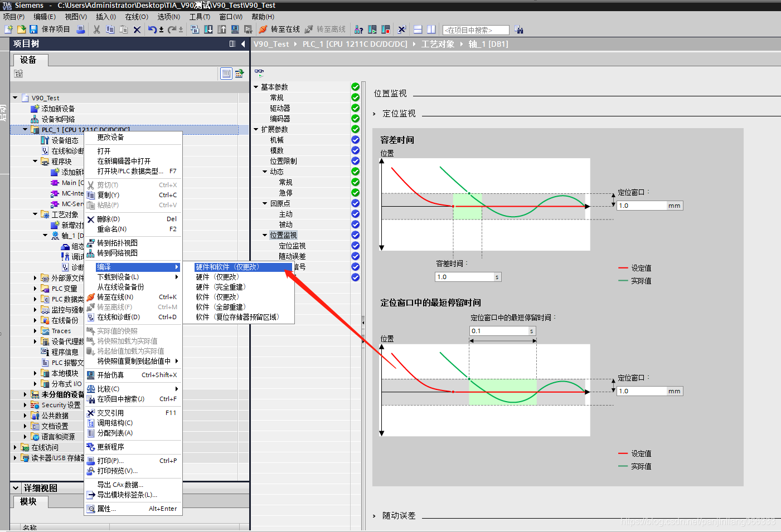This screenshot has width=781, height=532.
Task: Collapse project tree panel with left arrow
Action: pos(244,44)
